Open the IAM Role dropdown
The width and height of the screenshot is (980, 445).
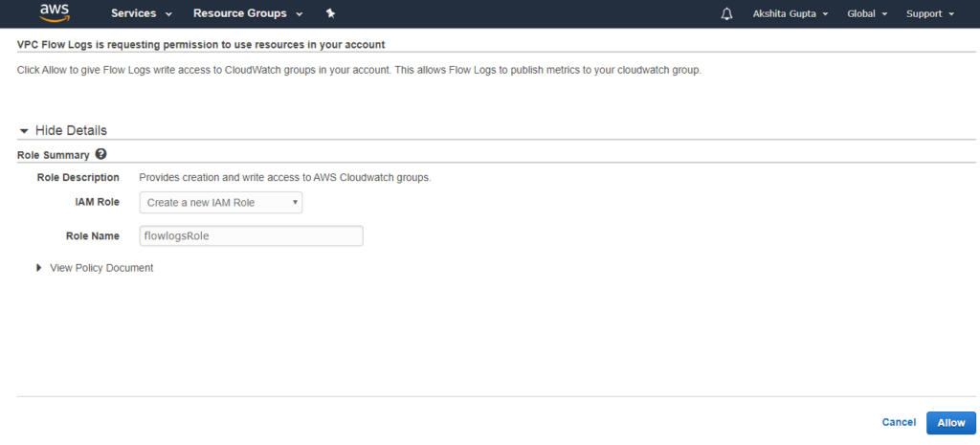(221, 203)
